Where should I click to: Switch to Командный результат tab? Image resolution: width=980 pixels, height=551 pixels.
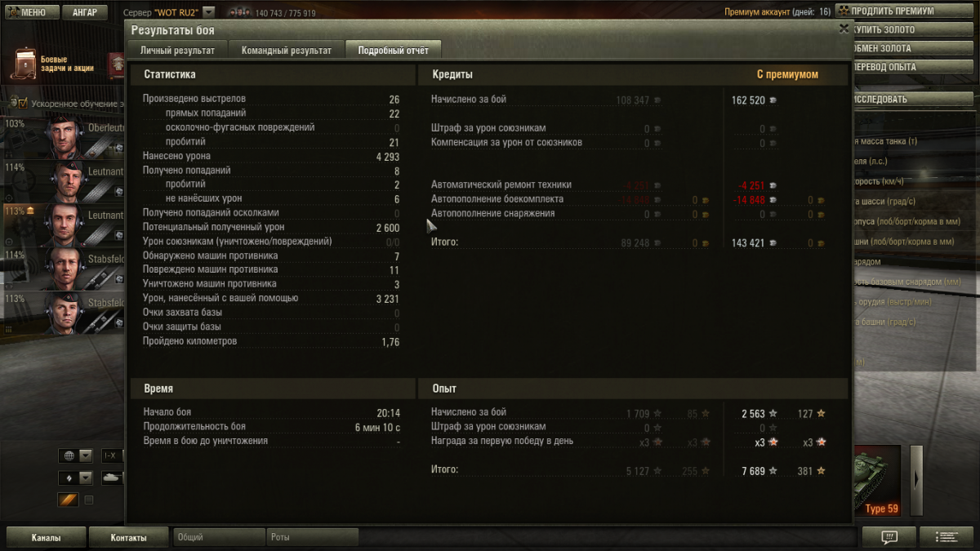[287, 50]
